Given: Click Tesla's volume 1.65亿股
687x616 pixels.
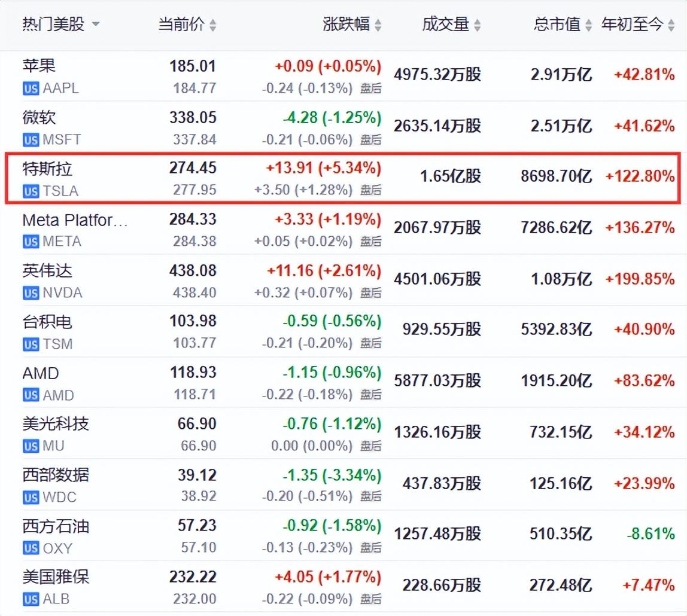Looking at the screenshot, I should click(451, 176).
